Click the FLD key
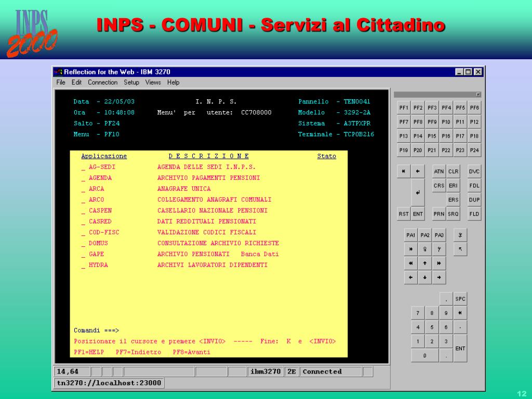 click(474, 214)
